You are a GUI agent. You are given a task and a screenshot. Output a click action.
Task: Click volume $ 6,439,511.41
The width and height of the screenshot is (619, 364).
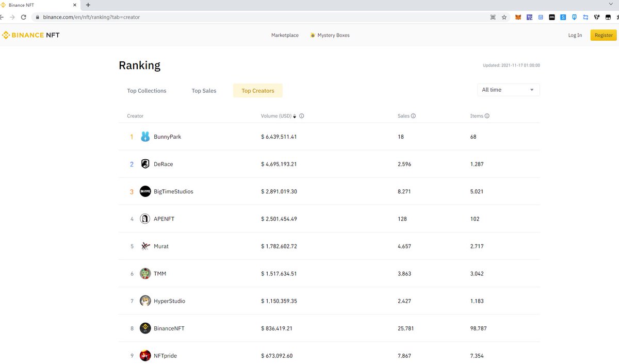coord(279,137)
